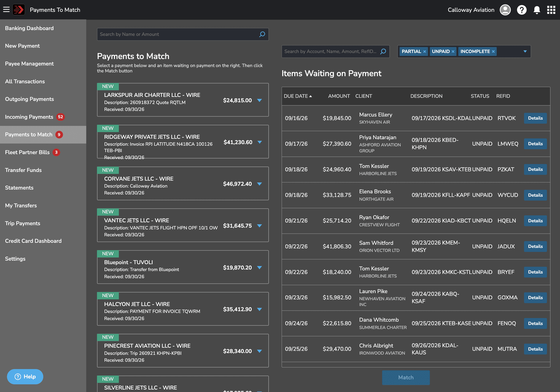
Task: View Details for LMWEQ item
Action: click(x=535, y=144)
